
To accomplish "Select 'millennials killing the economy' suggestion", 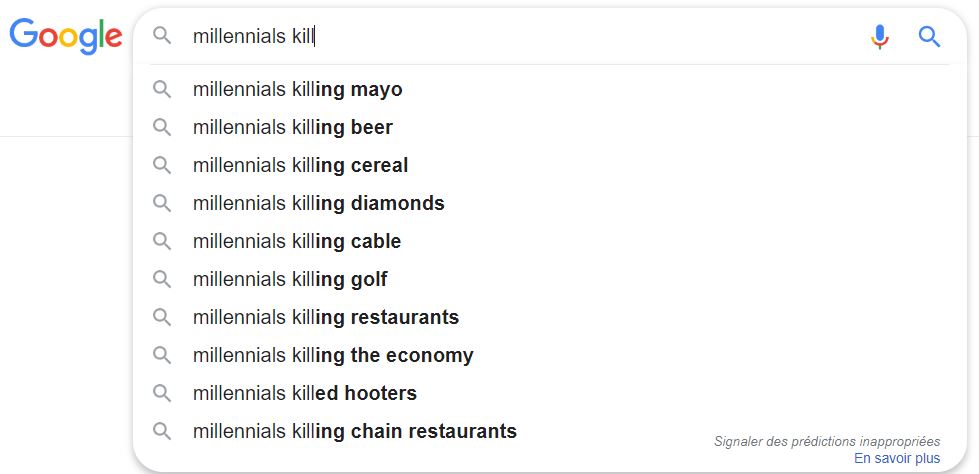I will (549, 355).
